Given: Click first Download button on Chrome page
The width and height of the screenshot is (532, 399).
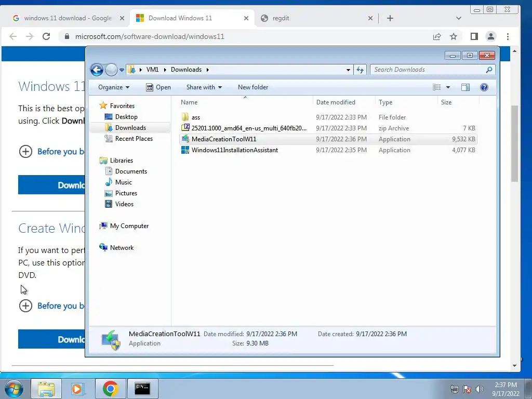Looking at the screenshot, I should pyautogui.click(x=51, y=185).
